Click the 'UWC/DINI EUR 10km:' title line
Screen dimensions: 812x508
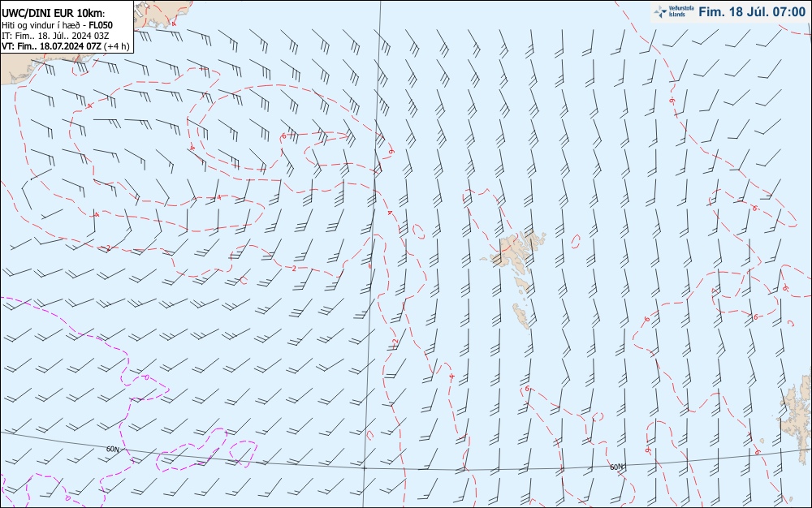click(54, 14)
